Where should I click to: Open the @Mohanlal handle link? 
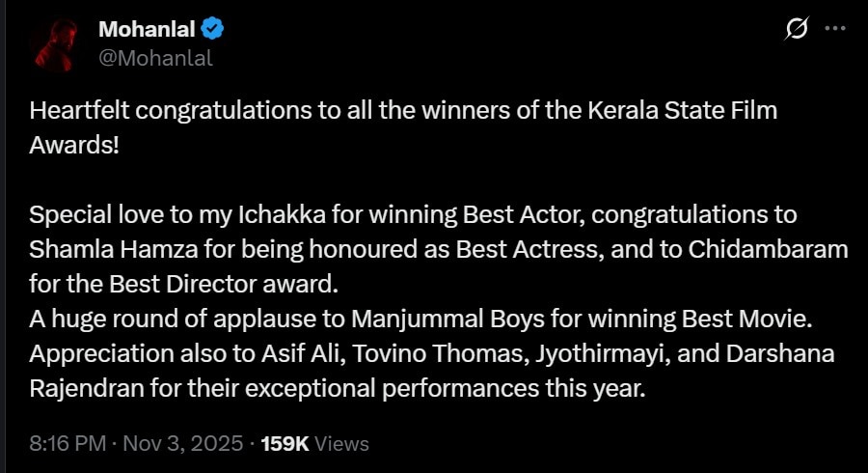(155, 58)
